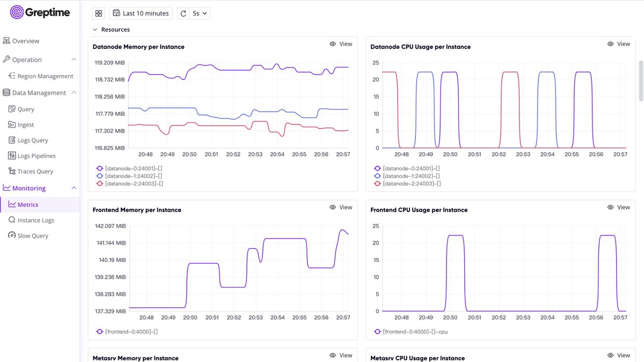
Task: Click the Instance Logs magnifier icon
Action: (x=12, y=220)
